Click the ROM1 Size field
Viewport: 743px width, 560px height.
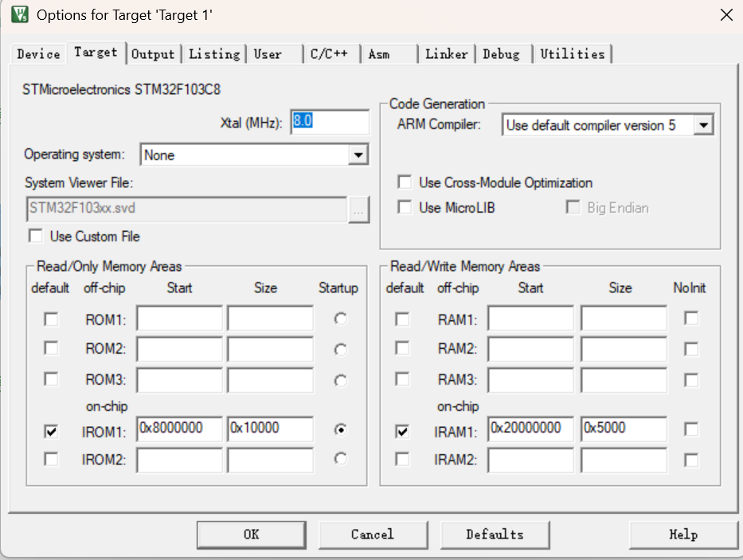pyautogui.click(x=270, y=318)
